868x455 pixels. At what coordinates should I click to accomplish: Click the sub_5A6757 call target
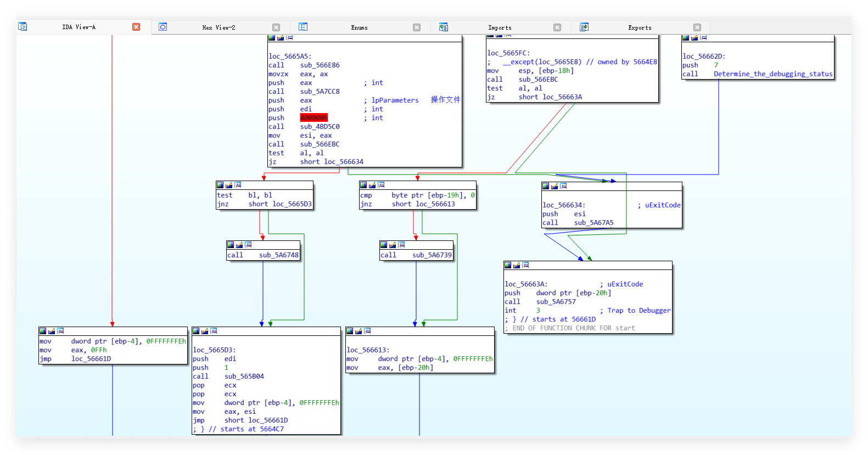(x=556, y=301)
